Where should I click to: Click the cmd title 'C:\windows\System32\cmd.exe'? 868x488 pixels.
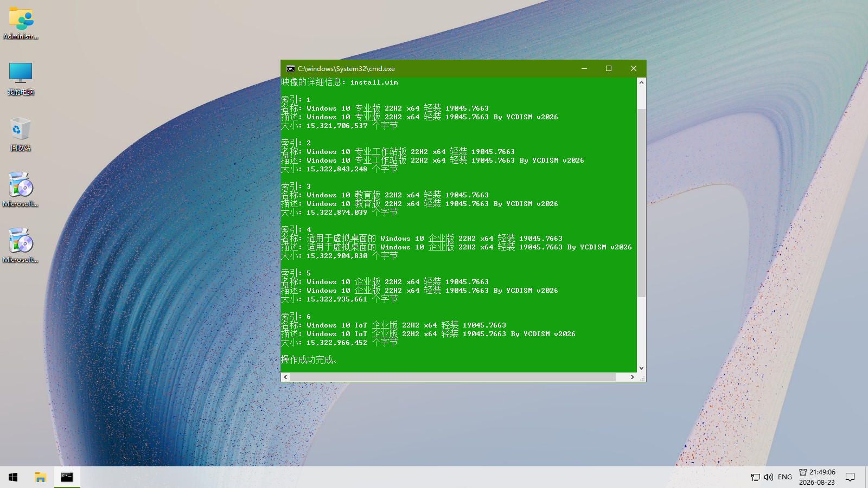346,69
